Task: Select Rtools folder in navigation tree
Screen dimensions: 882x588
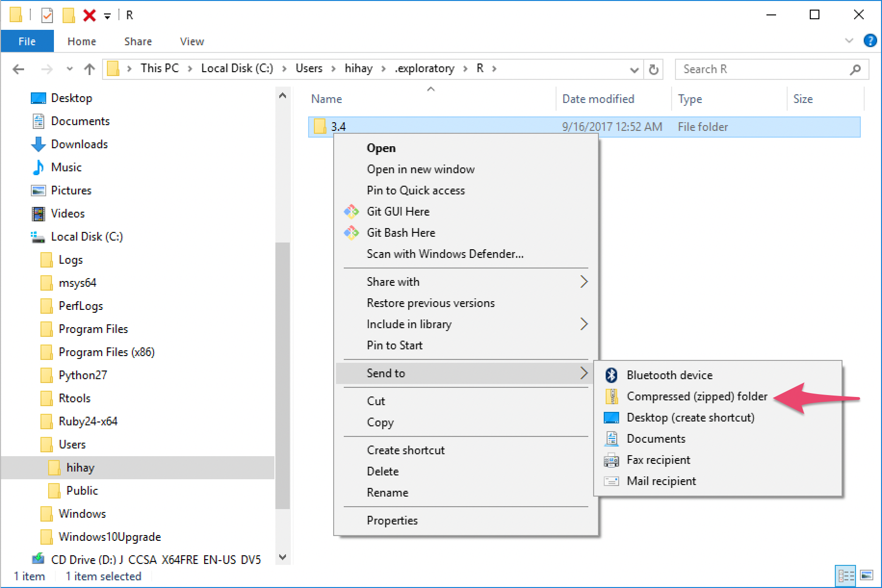Action: (74, 398)
